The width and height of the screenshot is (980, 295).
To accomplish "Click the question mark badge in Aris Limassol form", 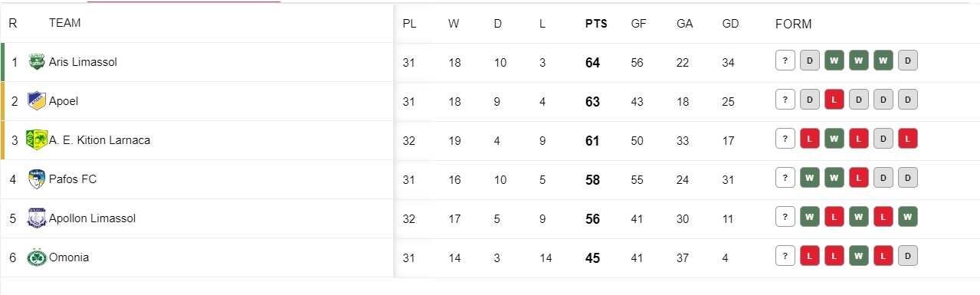I will coord(785,61).
